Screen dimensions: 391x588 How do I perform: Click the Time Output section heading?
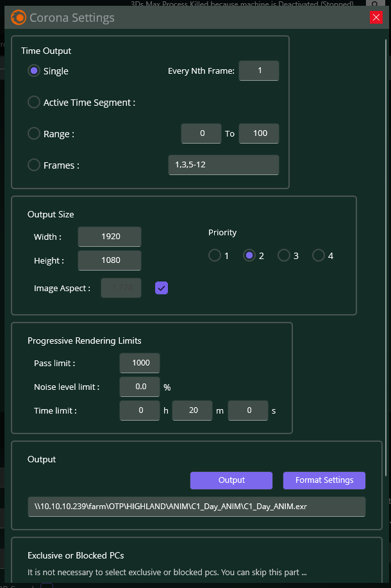click(46, 51)
